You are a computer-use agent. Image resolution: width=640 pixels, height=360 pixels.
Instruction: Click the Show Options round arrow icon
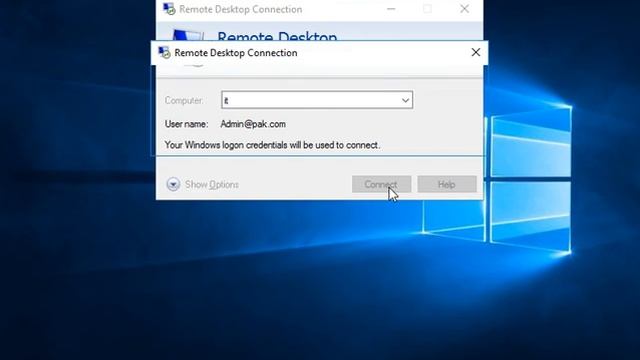pos(173,184)
